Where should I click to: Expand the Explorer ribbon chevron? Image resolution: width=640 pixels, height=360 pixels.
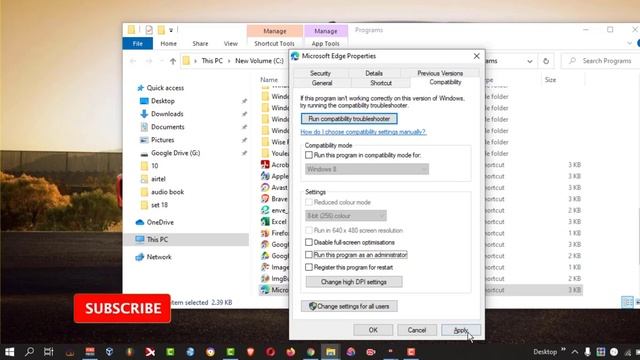point(629,43)
